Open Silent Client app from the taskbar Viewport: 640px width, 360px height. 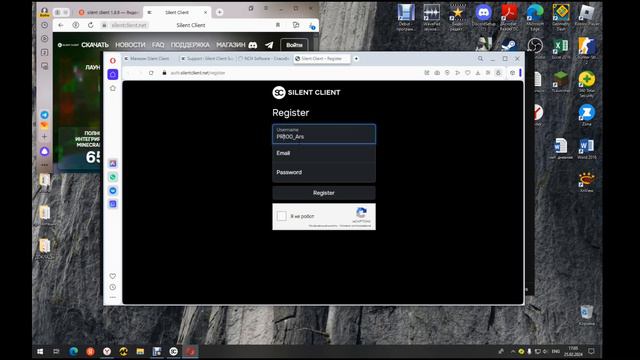[x=173, y=351]
